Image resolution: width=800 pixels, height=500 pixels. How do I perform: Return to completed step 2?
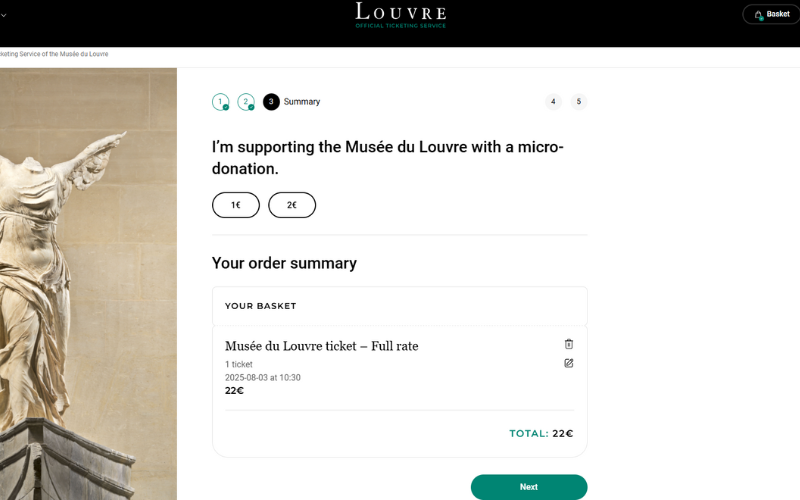[x=246, y=102]
